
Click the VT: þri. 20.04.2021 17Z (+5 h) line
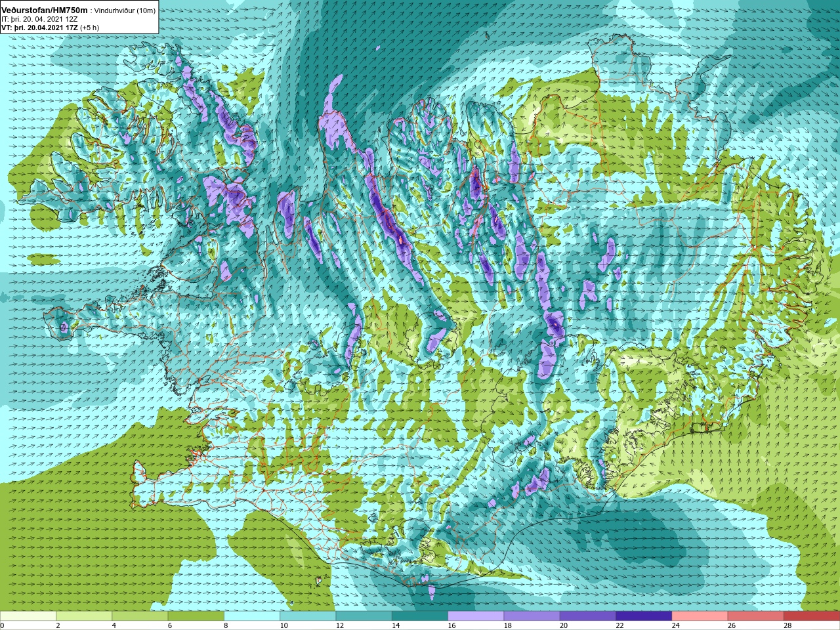pyautogui.click(x=51, y=28)
